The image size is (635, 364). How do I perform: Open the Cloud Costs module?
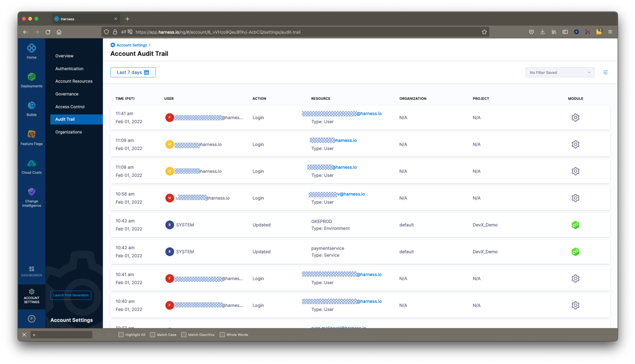point(32,166)
